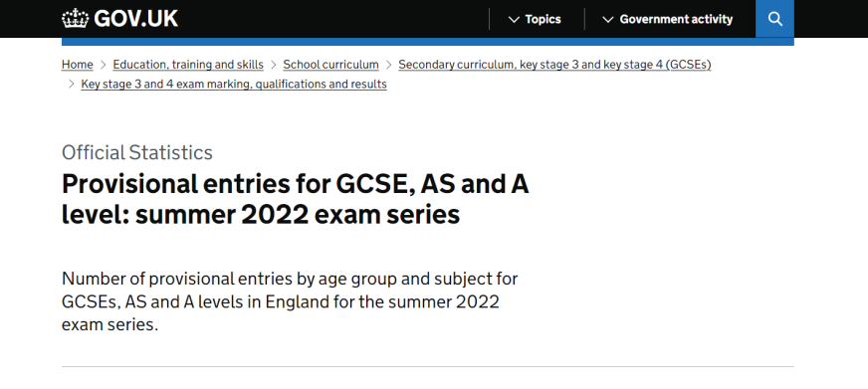Click breadcrumb arrow before Key stage 3 and 4
This screenshot has height=389, width=868.
pyautogui.click(x=71, y=85)
